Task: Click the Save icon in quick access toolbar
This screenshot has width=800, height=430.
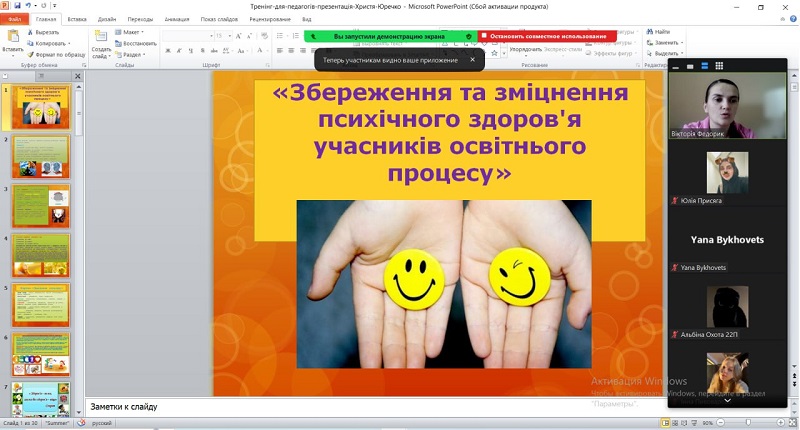Action: point(17,6)
